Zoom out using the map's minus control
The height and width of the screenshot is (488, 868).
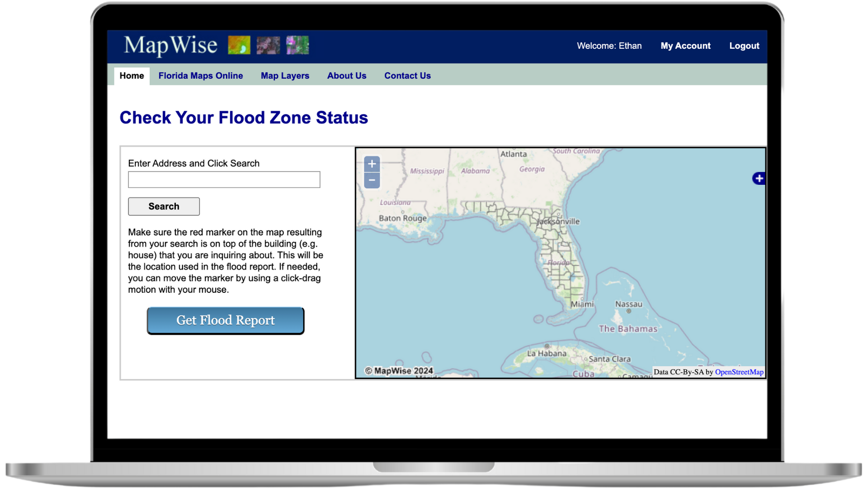point(372,180)
